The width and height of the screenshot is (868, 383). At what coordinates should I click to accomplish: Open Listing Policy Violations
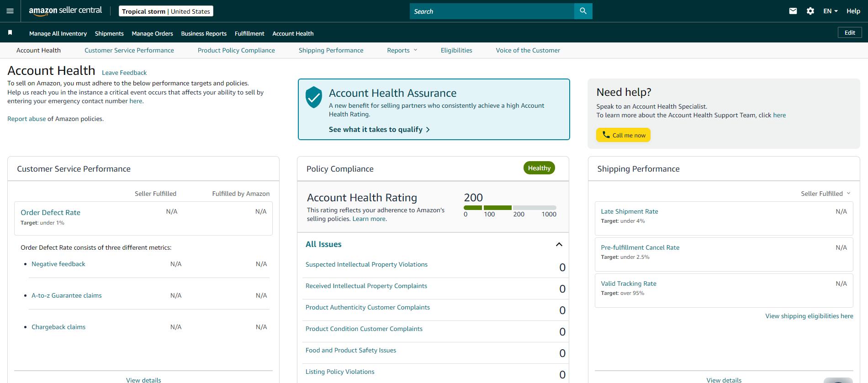click(340, 372)
